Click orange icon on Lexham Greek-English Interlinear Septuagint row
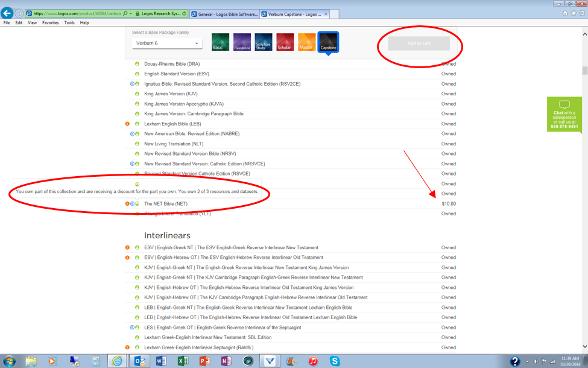Image resolution: width=588 pixels, height=368 pixels. tap(127, 347)
